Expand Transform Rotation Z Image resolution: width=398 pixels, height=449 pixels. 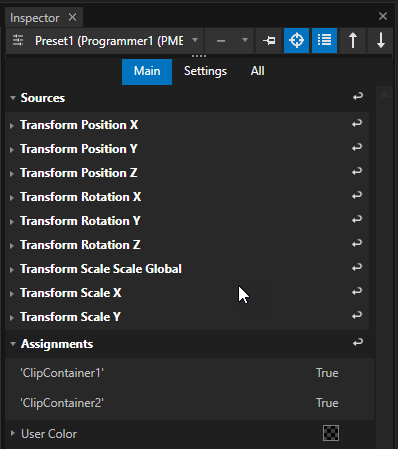12,246
